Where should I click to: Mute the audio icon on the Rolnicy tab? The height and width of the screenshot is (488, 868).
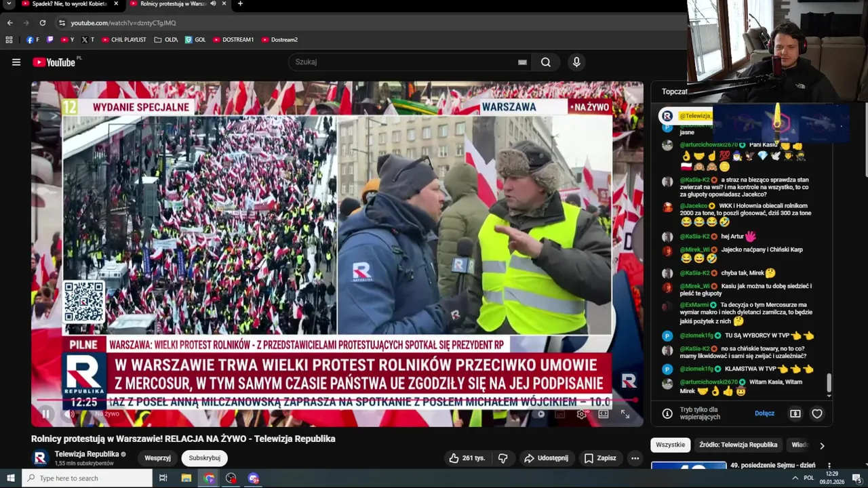213,4
